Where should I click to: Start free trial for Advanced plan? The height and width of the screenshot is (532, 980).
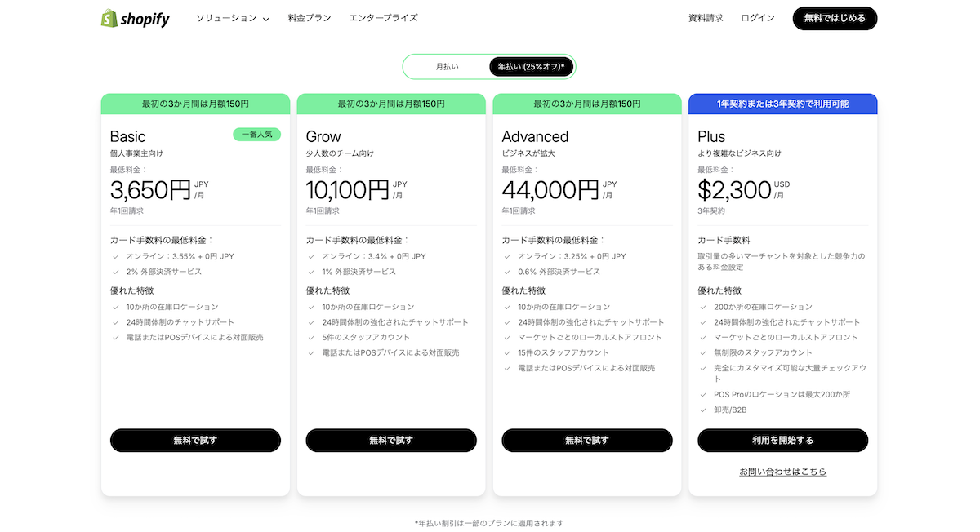[x=587, y=441]
